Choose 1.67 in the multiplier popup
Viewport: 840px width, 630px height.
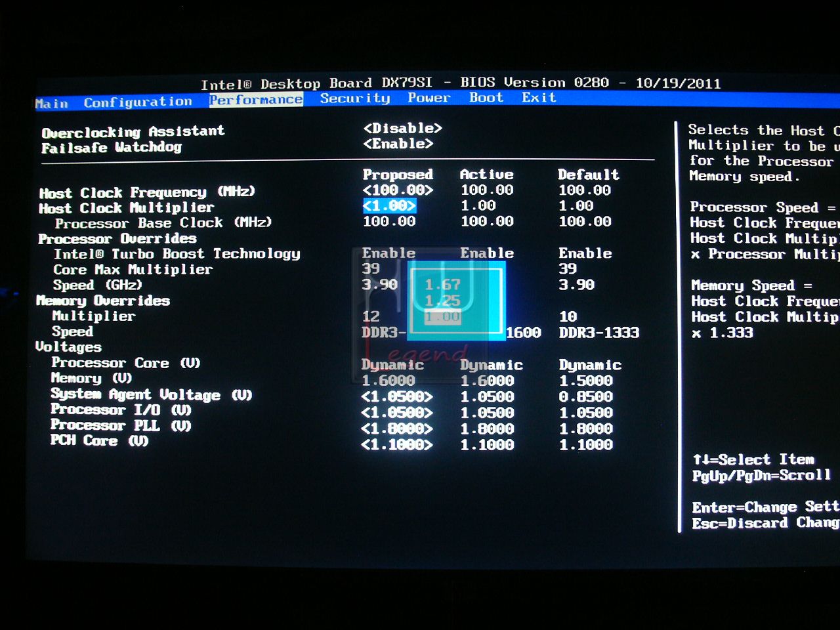443,285
